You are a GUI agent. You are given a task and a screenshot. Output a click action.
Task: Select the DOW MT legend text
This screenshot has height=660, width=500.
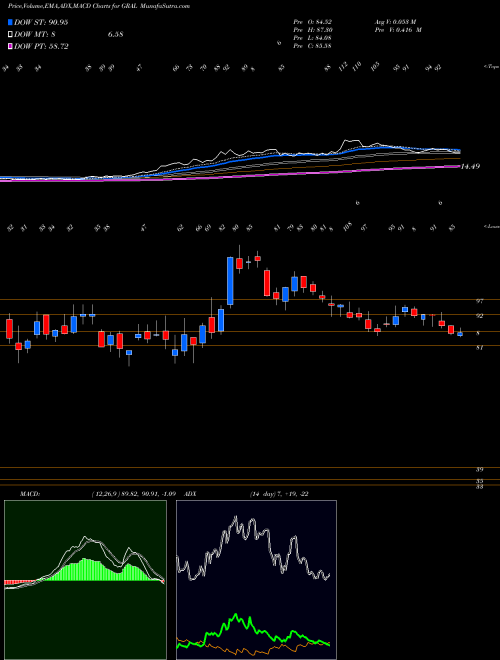[35, 35]
